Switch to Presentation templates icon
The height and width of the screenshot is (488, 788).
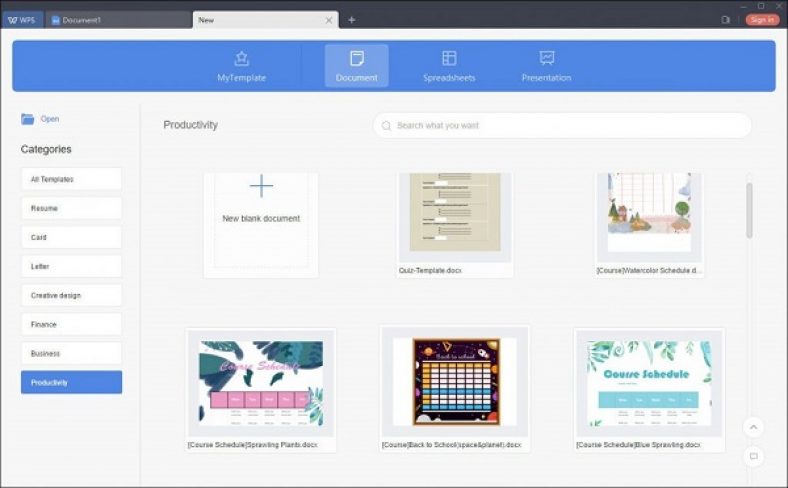[547, 58]
